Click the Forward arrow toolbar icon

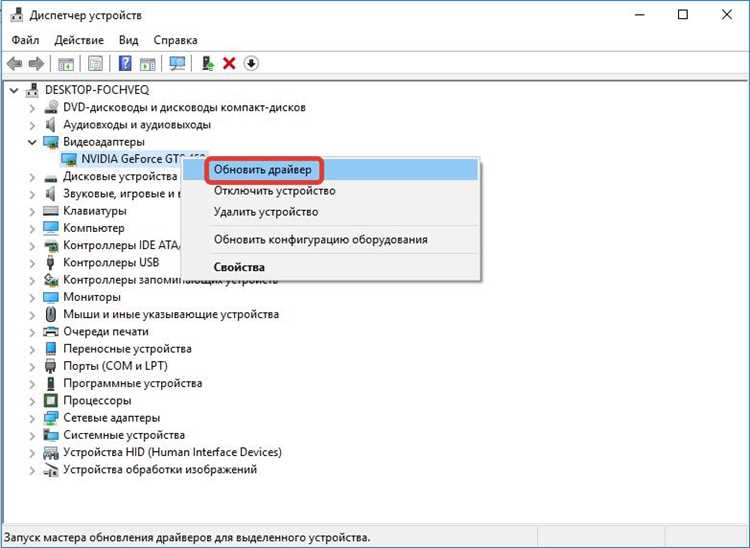36,63
